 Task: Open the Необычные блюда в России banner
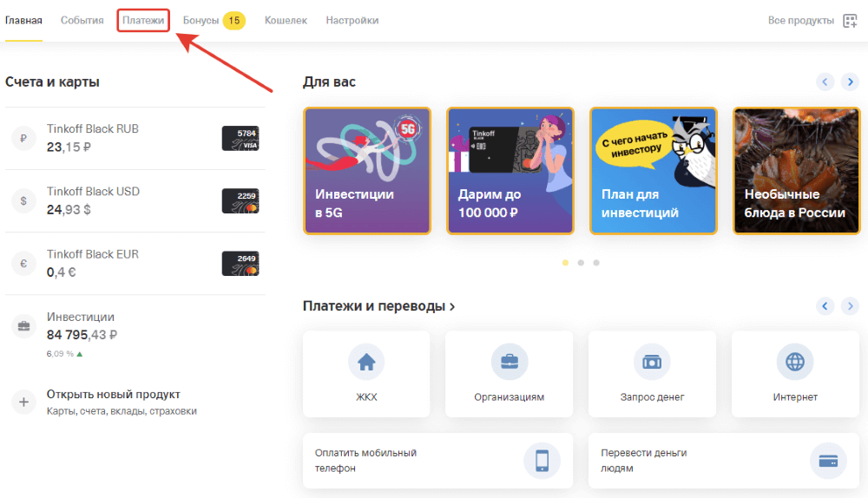pyautogui.click(x=796, y=171)
